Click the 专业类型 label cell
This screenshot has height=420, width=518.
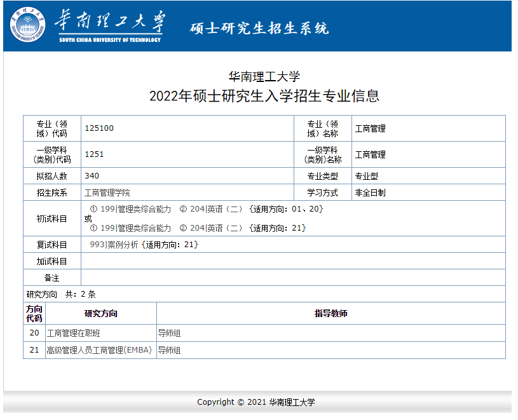pos(323,176)
